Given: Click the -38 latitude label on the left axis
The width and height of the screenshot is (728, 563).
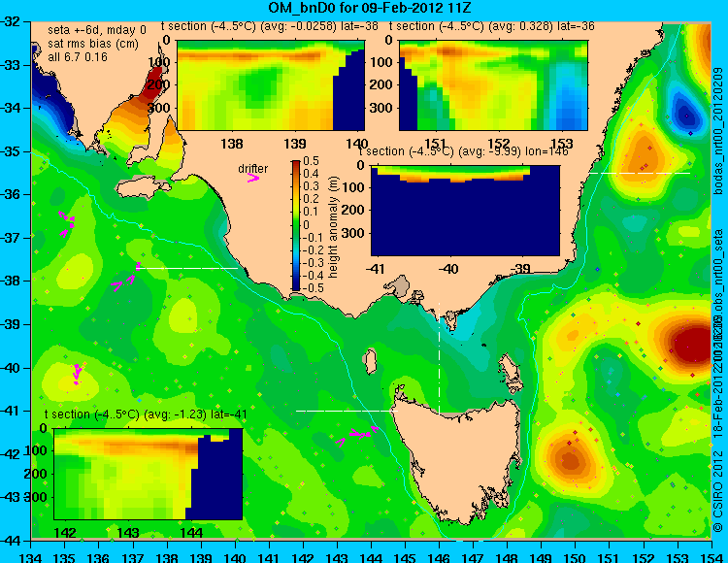Looking at the screenshot, I should point(12,281).
